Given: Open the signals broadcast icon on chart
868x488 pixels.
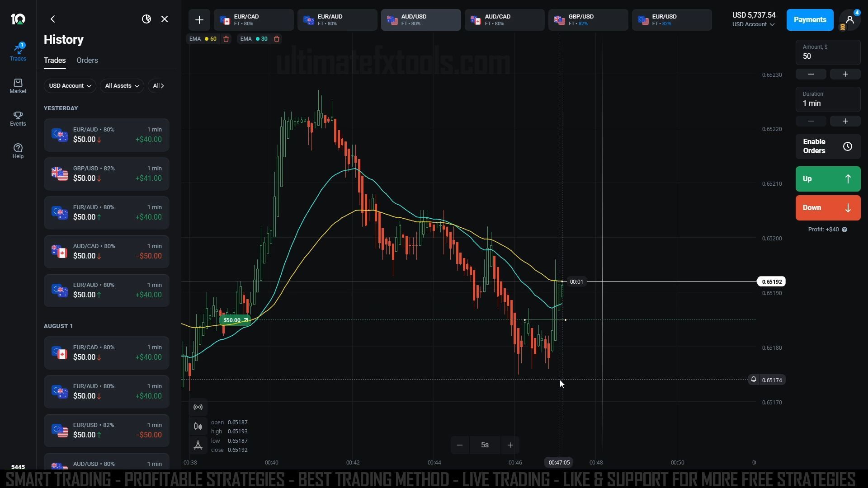Looking at the screenshot, I should (x=198, y=407).
